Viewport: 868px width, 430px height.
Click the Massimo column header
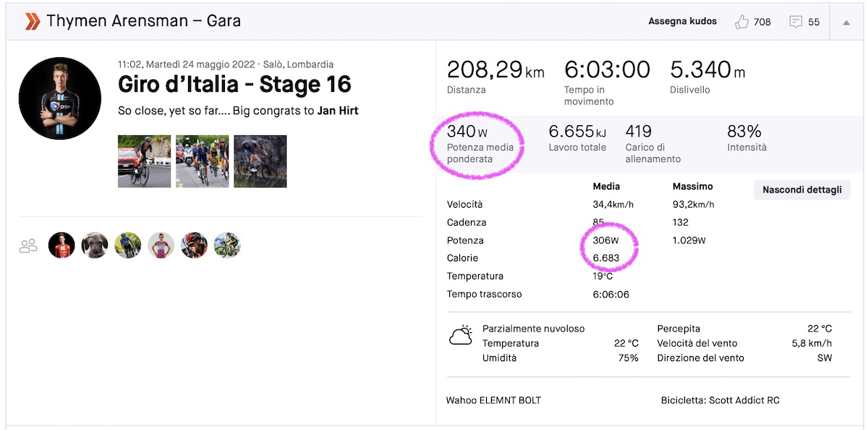tap(693, 187)
